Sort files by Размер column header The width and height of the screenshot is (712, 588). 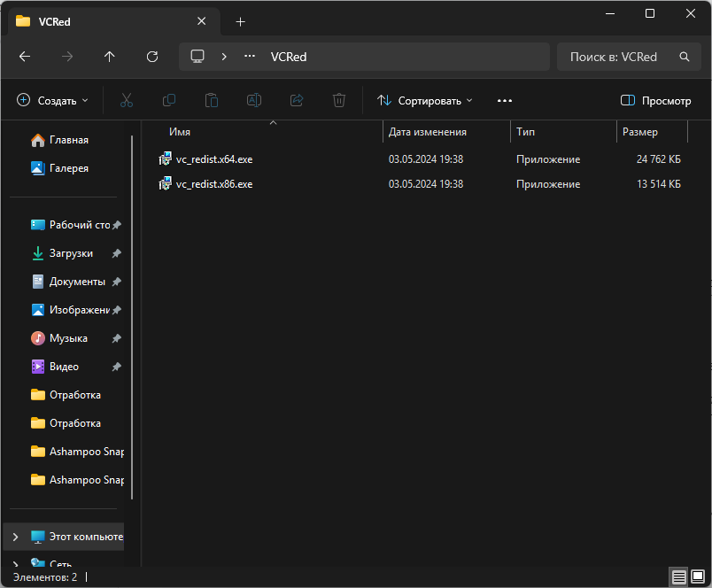[640, 132]
